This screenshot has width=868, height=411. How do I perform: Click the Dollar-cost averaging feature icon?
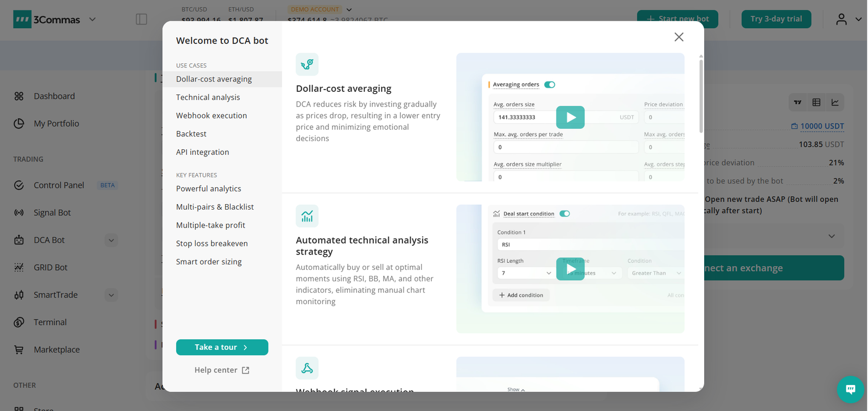(x=307, y=65)
